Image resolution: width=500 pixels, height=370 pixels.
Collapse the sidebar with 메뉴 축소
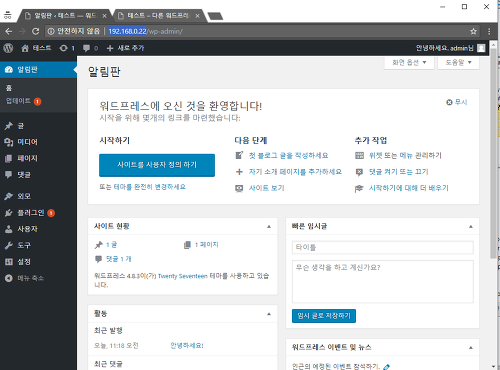[x=24, y=278]
